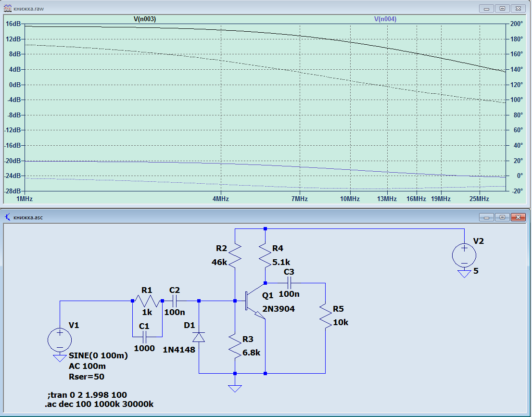532x417 pixels.
Task: Click the ;tran 0 2 1.998 100 comment
Action: pos(87,394)
